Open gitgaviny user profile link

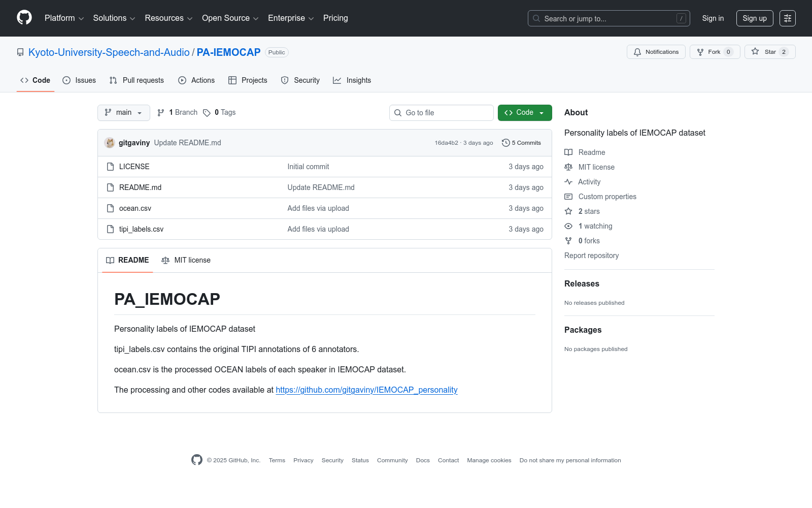[134, 143]
